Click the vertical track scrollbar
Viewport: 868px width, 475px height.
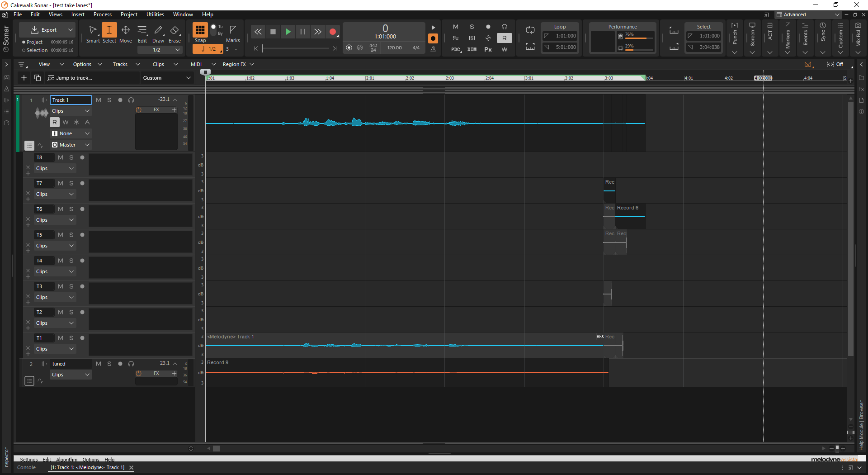[x=850, y=228]
